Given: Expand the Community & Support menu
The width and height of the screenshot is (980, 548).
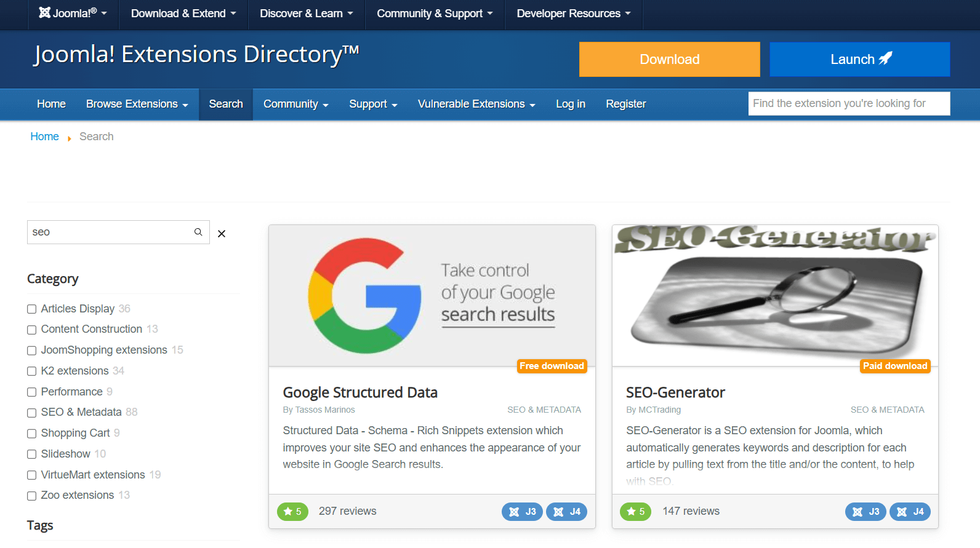Looking at the screenshot, I should (435, 14).
